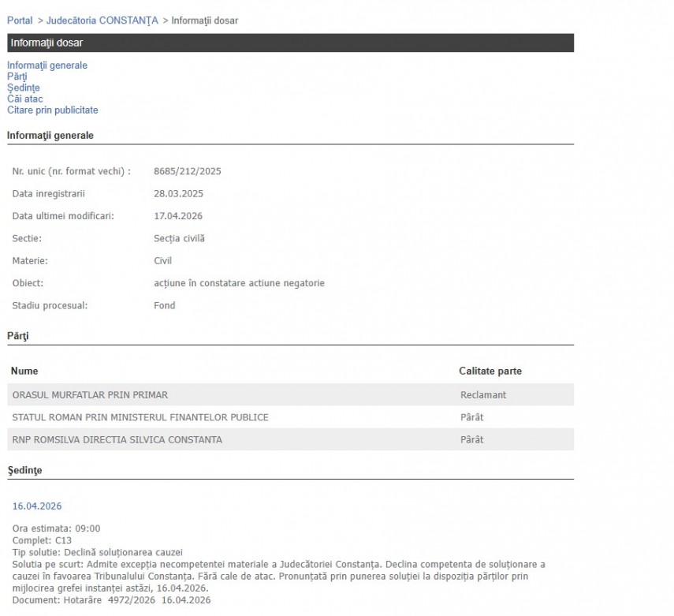
Task: Click the dark Informații dosar header bar
Action: (x=290, y=43)
